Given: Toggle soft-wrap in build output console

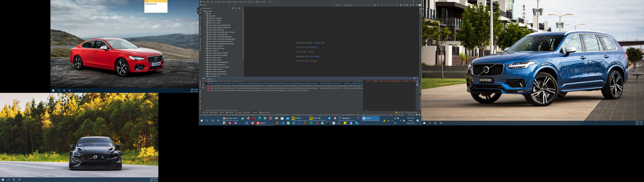Looking at the screenshot, I should coord(417,82).
